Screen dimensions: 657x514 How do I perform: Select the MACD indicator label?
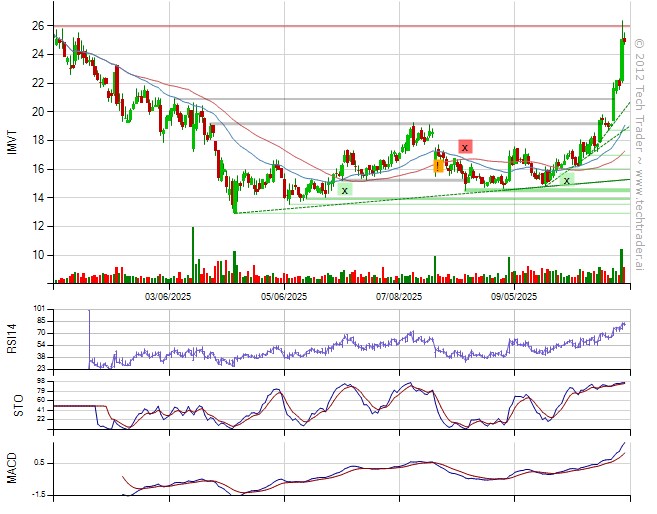click(x=13, y=468)
